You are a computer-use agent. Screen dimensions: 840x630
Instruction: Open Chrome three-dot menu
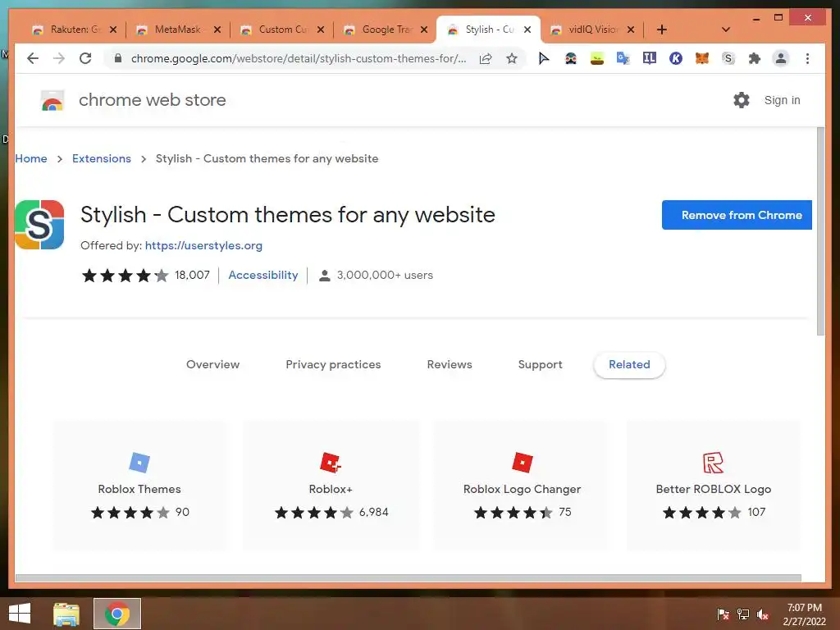coord(807,58)
